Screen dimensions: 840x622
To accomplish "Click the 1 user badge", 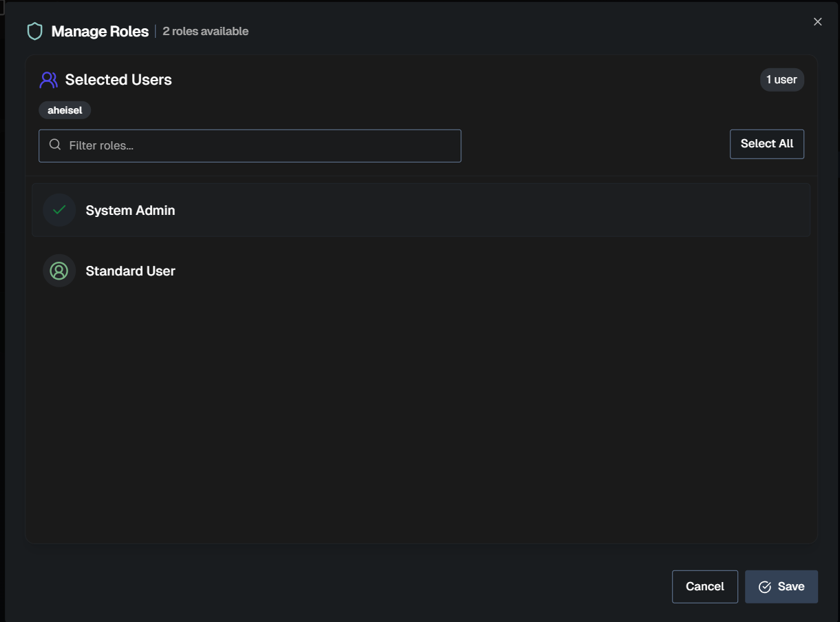I will click(781, 79).
